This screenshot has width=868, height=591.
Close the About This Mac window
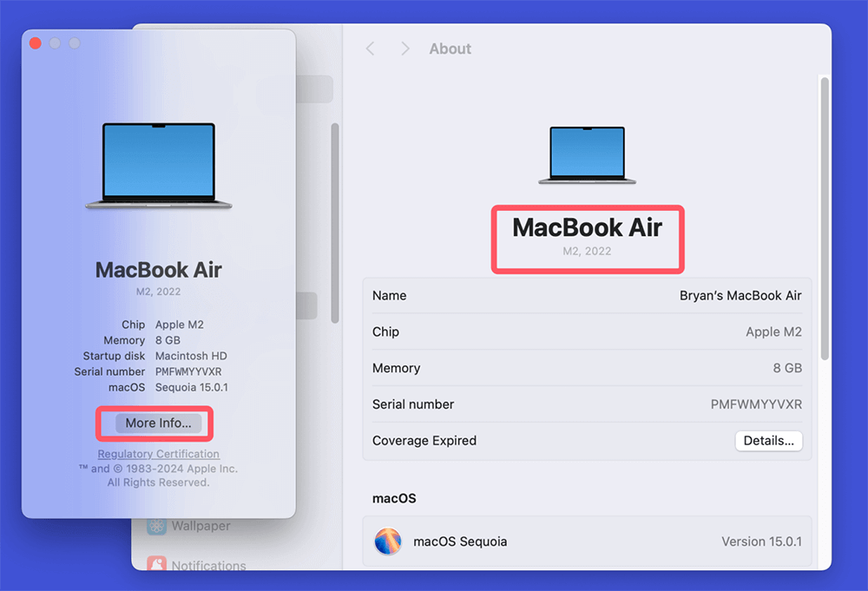click(34, 42)
